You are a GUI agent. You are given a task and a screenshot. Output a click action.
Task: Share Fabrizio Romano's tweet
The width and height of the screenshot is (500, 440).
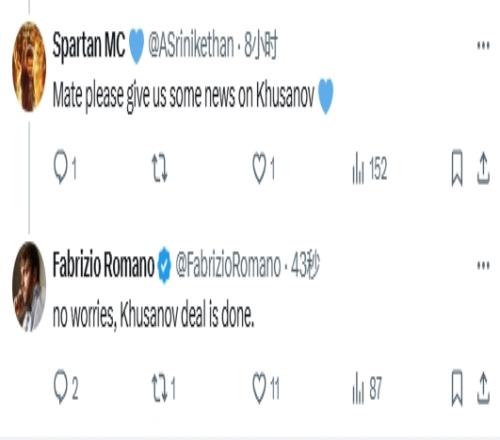pyautogui.click(x=483, y=388)
